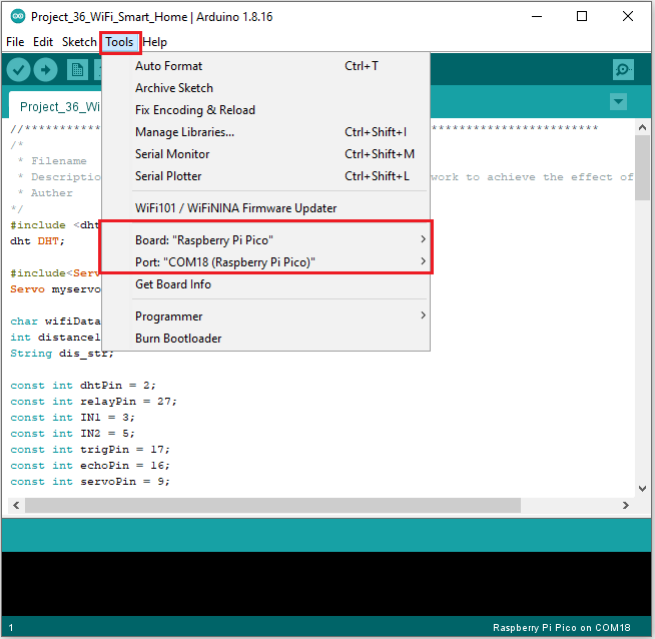Click Get Board Info
Screen dimensions: 655x639
(266, 284)
